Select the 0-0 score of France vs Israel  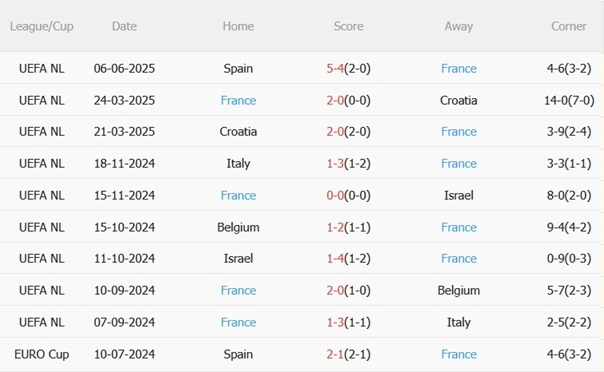point(335,196)
